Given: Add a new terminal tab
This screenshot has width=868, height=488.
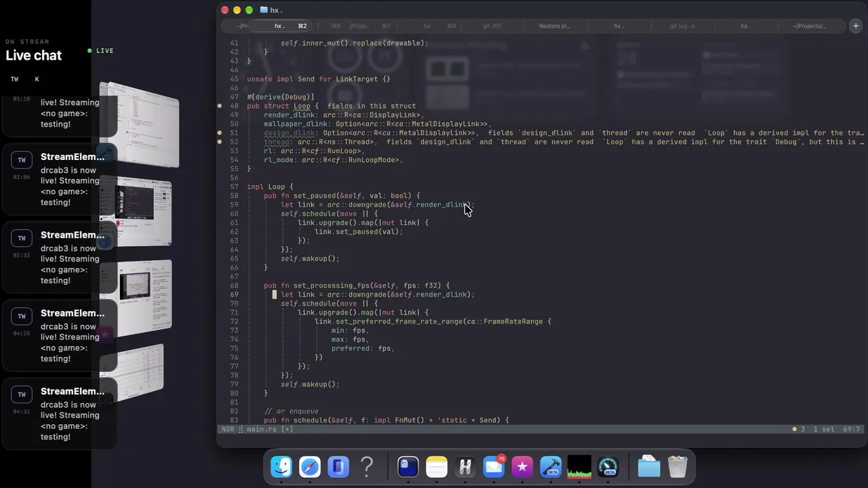Looking at the screenshot, I should point(855,26).
